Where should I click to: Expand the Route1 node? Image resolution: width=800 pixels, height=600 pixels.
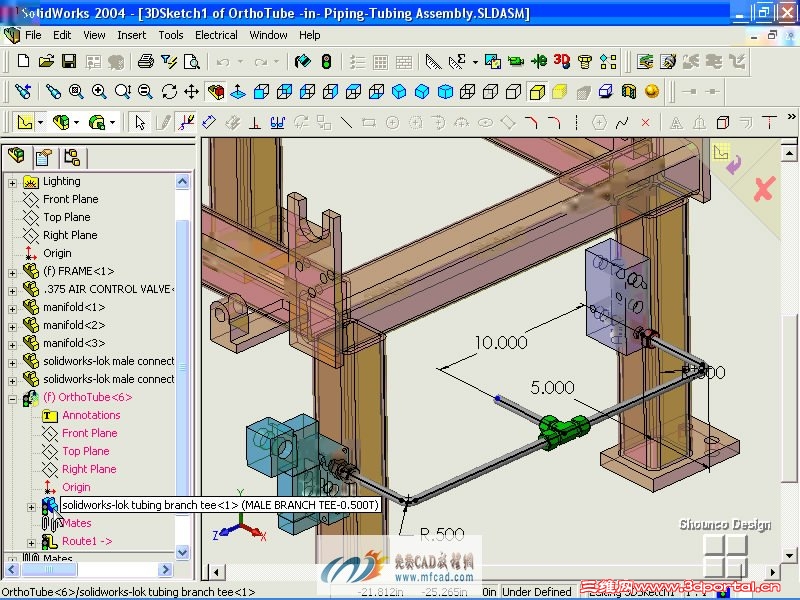pos(31,543)
